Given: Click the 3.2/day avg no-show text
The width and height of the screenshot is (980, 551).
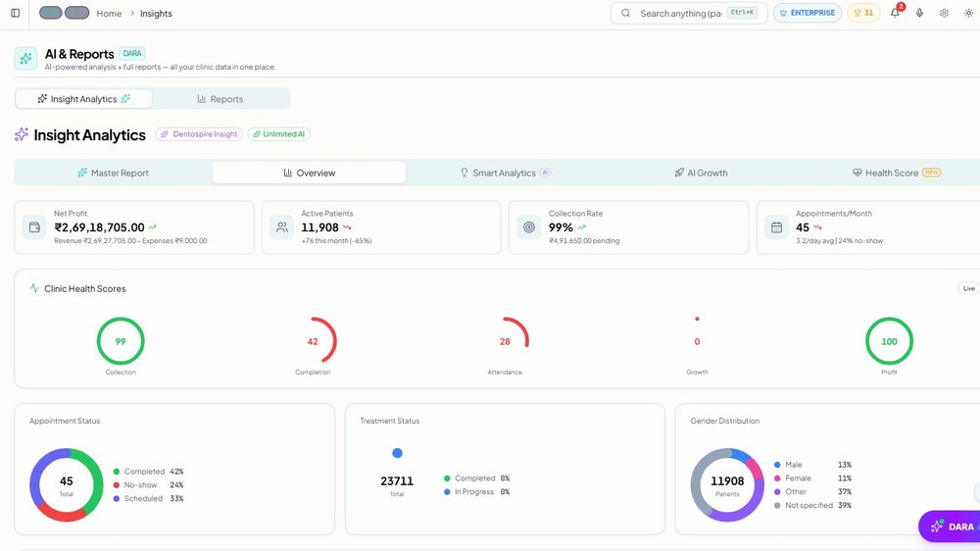Looking at the screenshot, I should (x=839, y=241).
